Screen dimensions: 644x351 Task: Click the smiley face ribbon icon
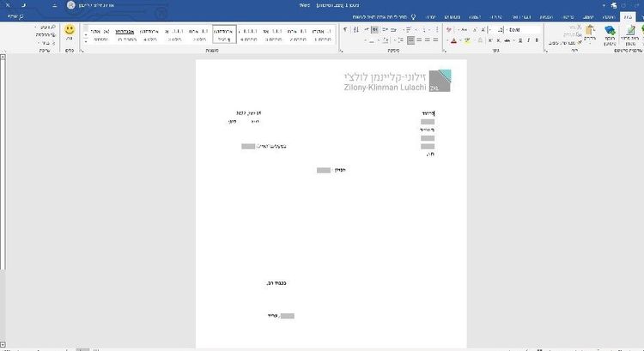coord(70,29)
